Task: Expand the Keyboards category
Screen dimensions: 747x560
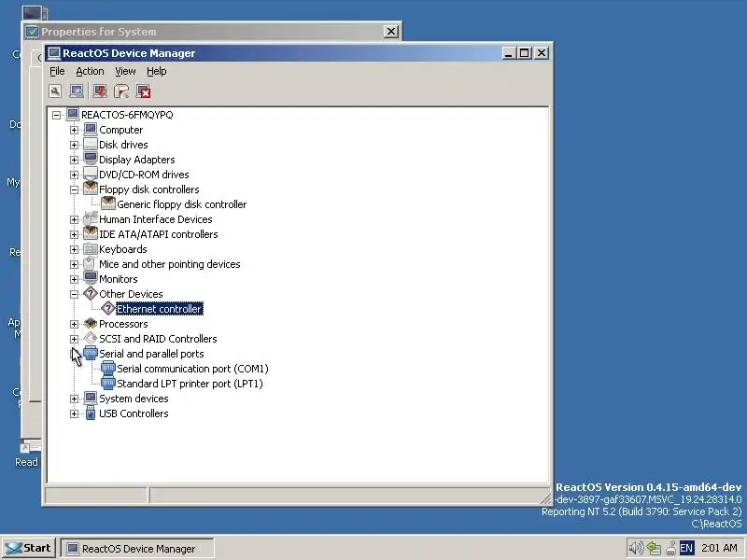Action: pos(74,249)
